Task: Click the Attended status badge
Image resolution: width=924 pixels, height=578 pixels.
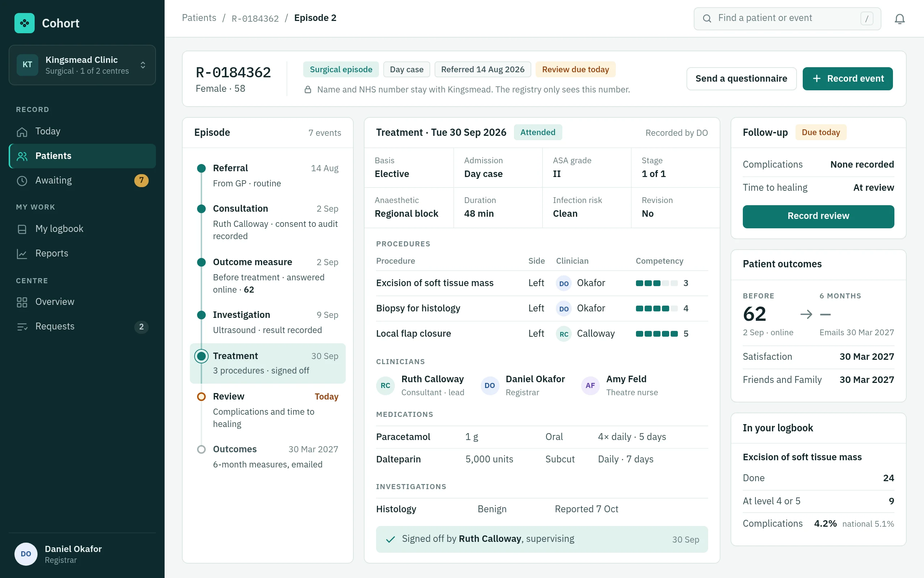Action: (537, 132)
